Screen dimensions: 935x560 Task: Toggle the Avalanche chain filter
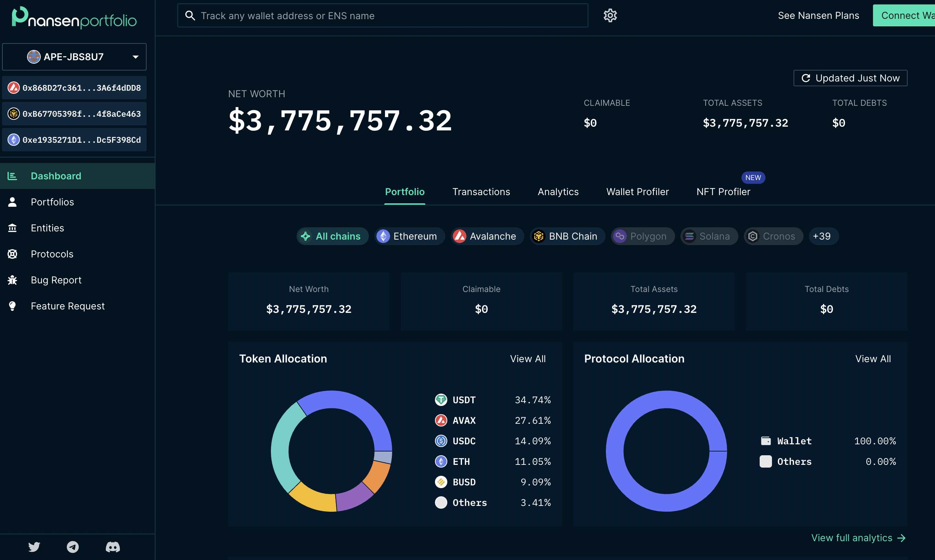point(487,236)
